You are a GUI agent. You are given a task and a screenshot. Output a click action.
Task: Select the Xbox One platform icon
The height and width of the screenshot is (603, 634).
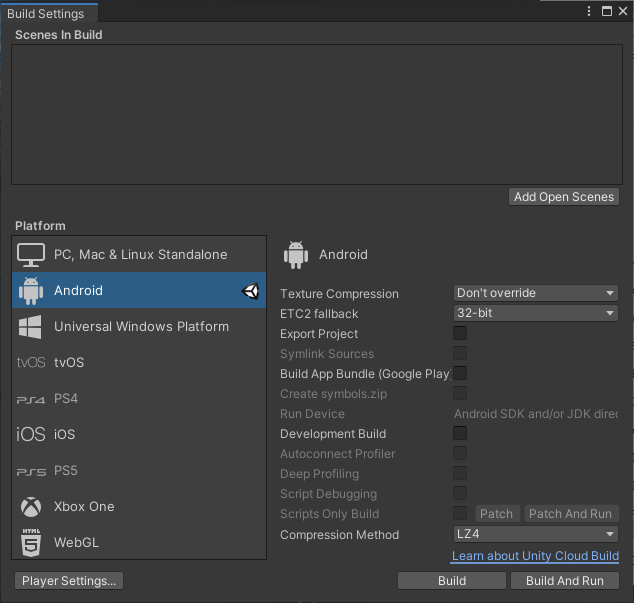[31, 507]
